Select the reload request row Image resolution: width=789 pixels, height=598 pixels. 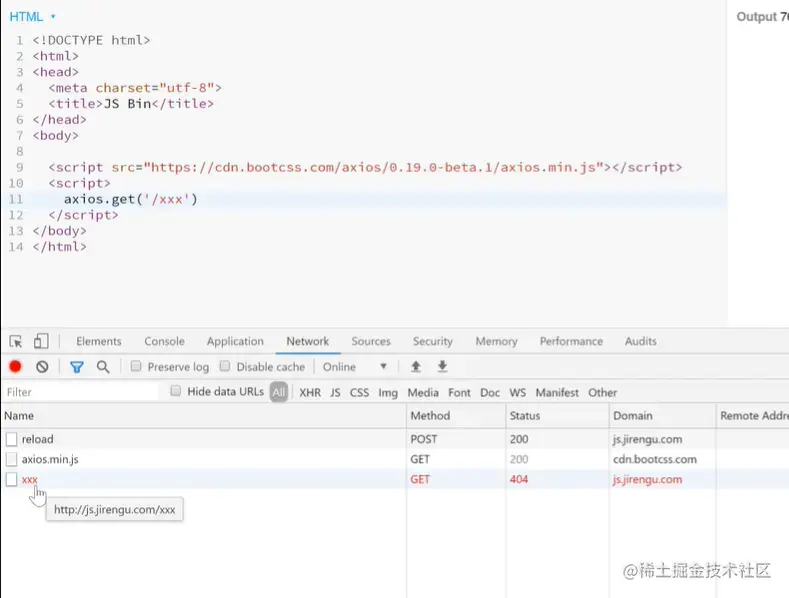(395, 439)
